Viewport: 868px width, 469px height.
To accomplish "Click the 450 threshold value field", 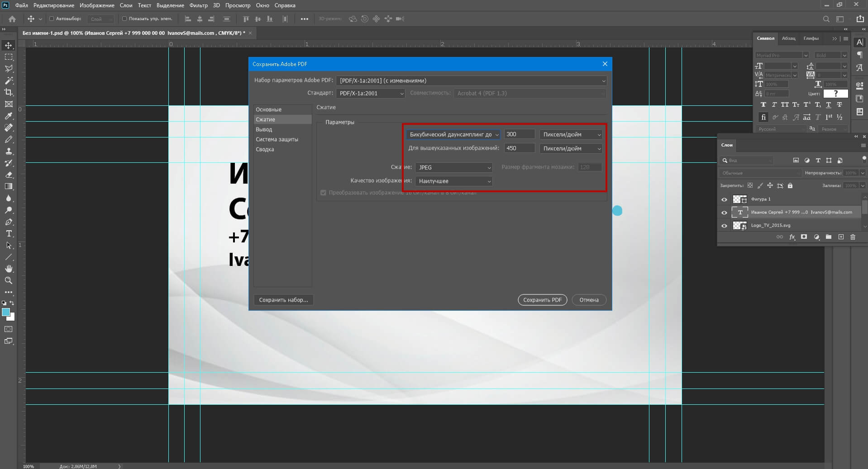I will tap(520, 148).
